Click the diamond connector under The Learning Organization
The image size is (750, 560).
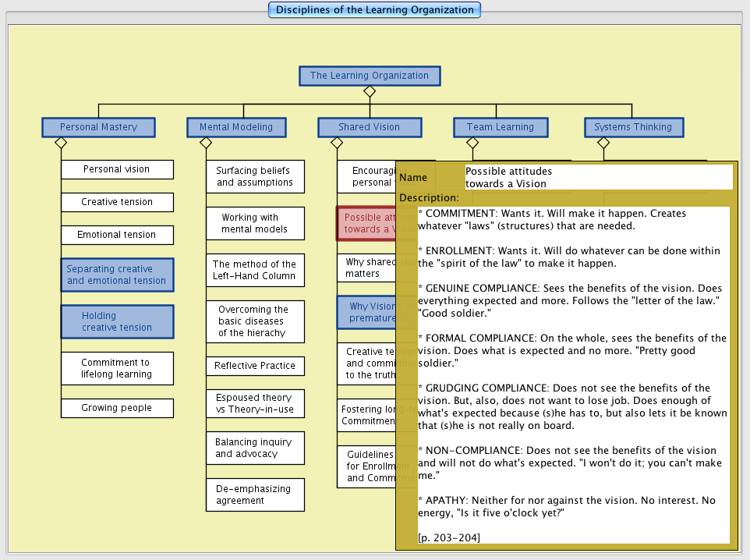(x=370, y=91)
